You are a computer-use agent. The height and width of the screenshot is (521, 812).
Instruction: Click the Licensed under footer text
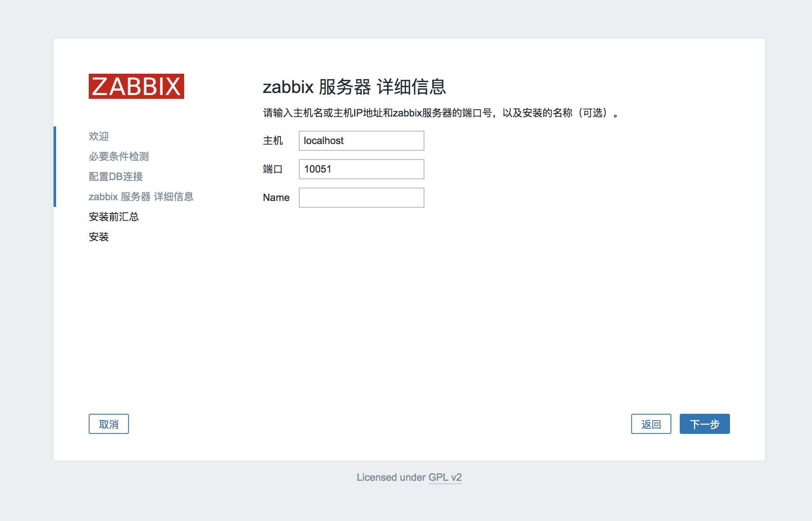tap(391, 477)
